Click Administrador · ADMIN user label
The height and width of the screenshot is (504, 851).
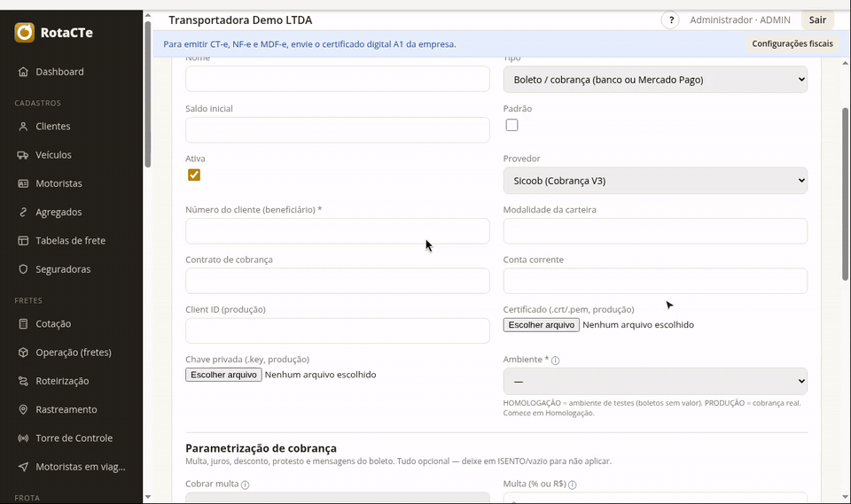(739, 20)
